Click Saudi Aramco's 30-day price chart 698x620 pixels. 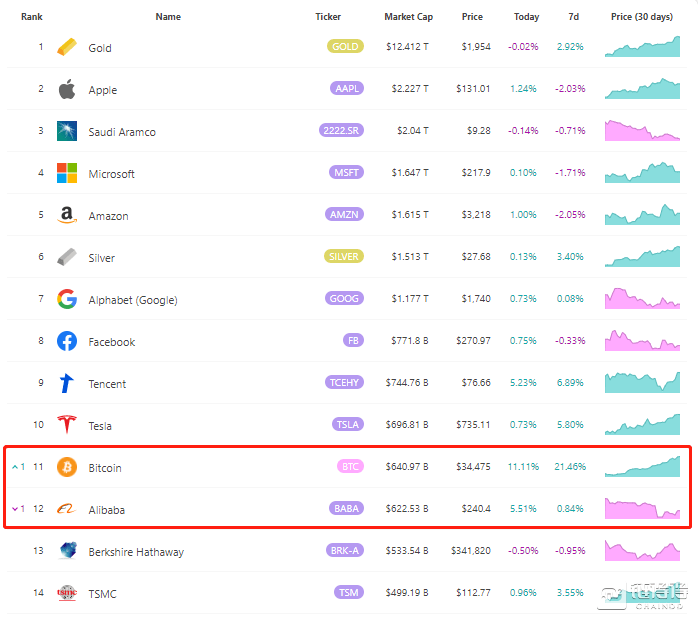coord(642,130)
